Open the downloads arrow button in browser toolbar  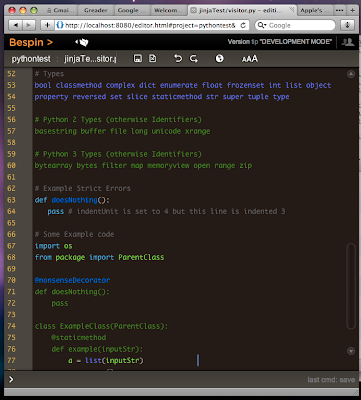click(x=347, y=25)
